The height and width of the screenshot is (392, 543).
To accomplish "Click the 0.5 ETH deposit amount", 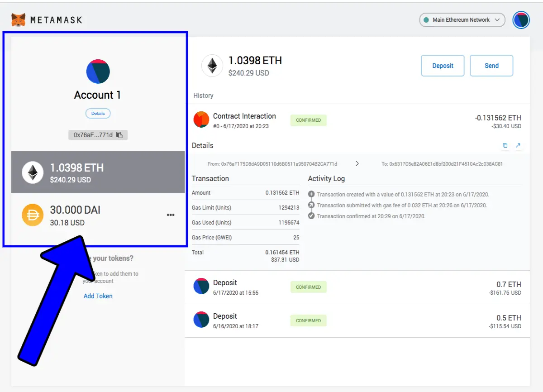I will pos(509,318).
